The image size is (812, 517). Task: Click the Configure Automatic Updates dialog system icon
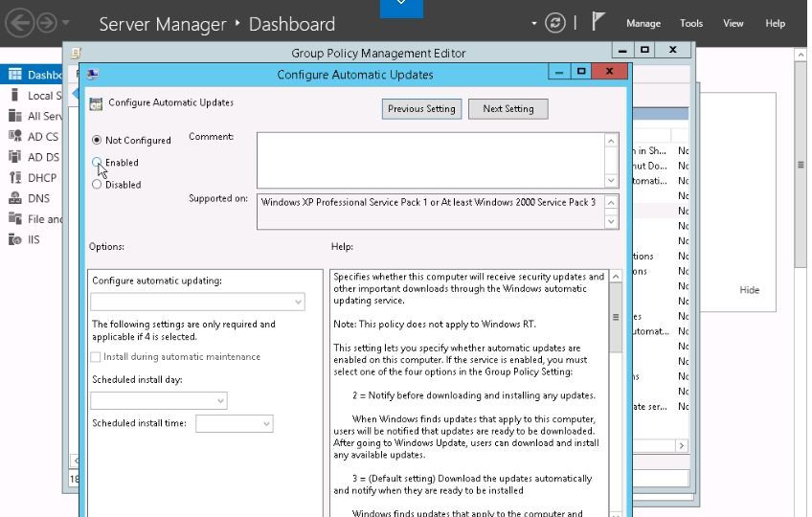[x=93, y=75]
